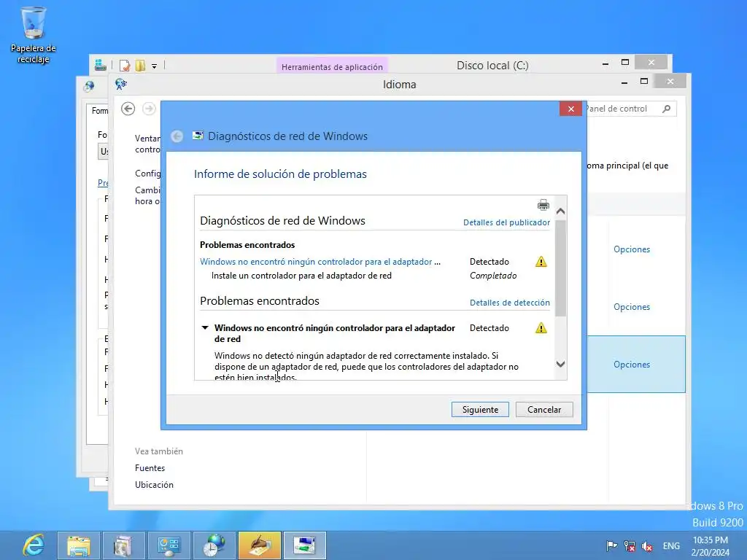Click the back arrow in the network diagnostics dialog
The width and height of the screenshot is (747, 560).
(177, 136)
